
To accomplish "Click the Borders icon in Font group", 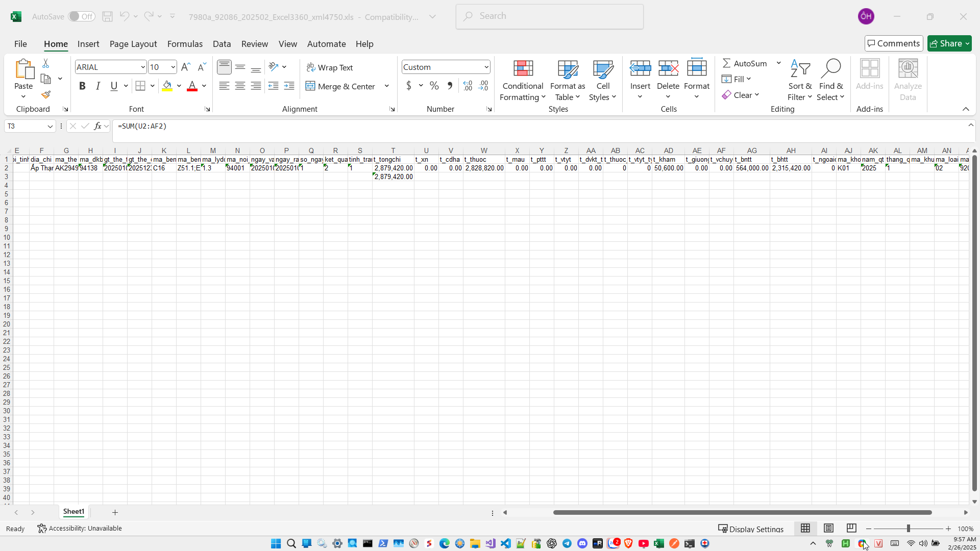I will coord(140,86).
